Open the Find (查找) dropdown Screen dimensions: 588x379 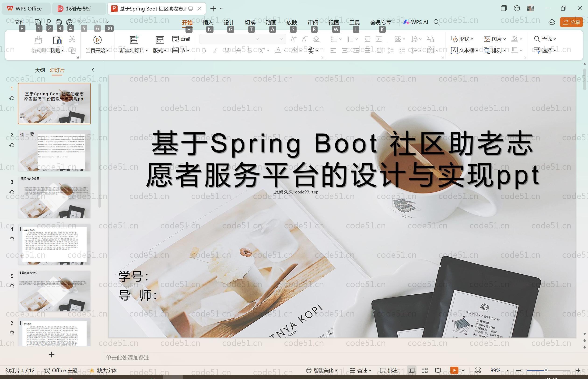(545, 39)
